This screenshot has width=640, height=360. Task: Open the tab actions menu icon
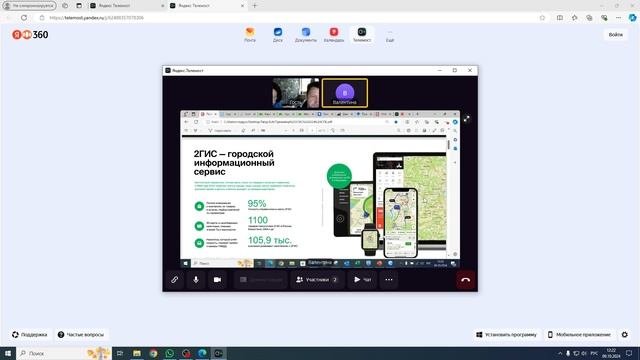click(79, 6)
